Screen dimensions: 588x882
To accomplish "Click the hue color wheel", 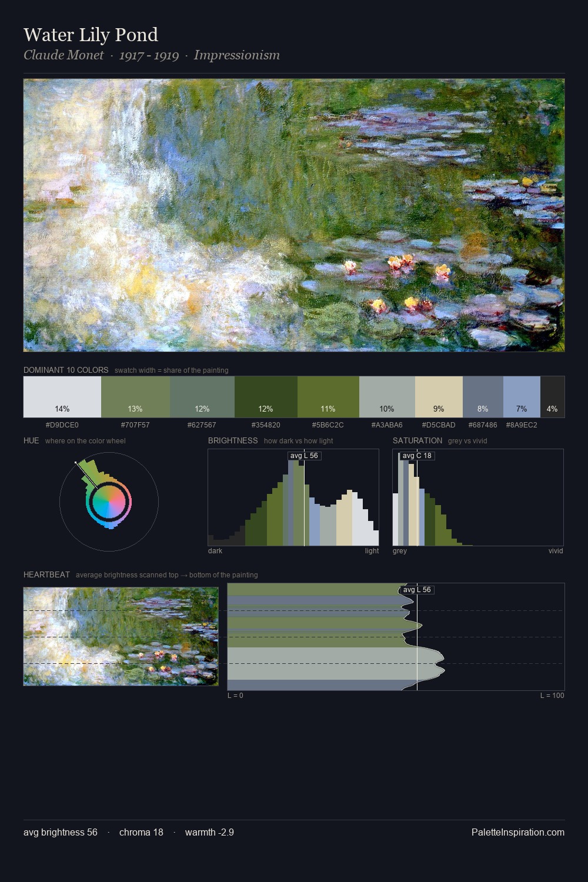I will pyautogui.click(x=109, y=502).
